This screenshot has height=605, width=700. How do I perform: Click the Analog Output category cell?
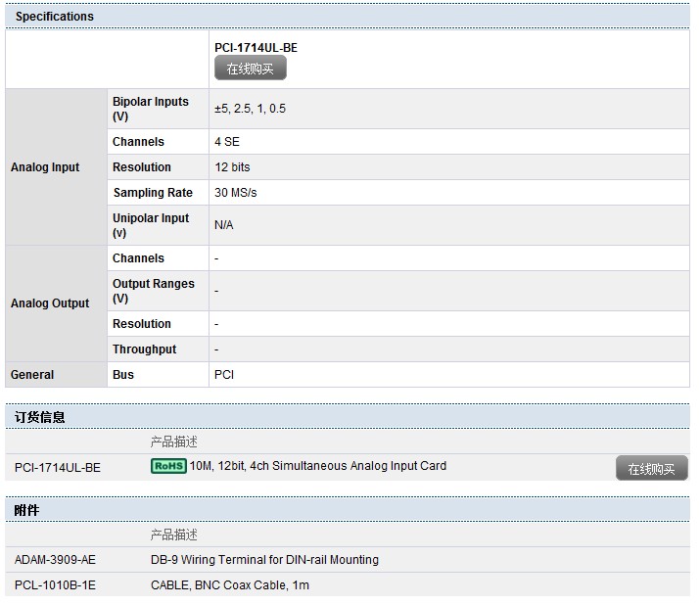56,303
